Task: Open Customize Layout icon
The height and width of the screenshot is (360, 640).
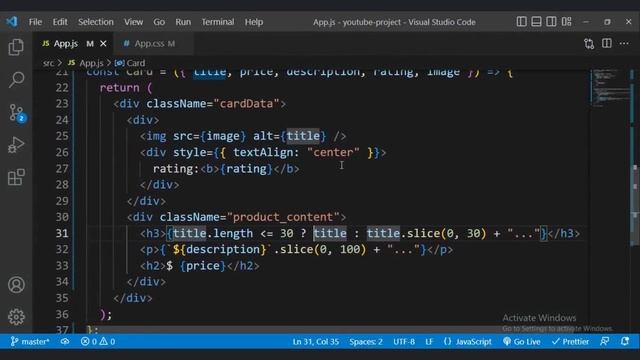Action: tap(567, 21)
